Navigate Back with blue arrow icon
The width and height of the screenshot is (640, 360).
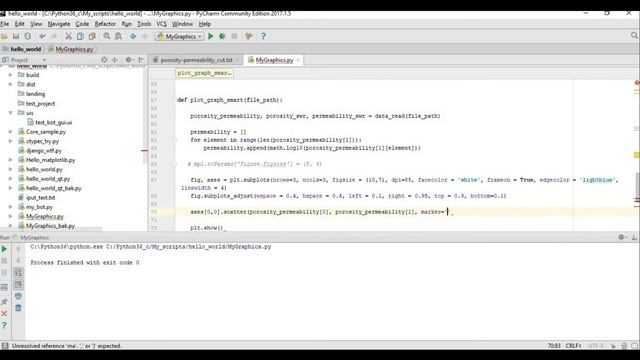tap(133, 36)
